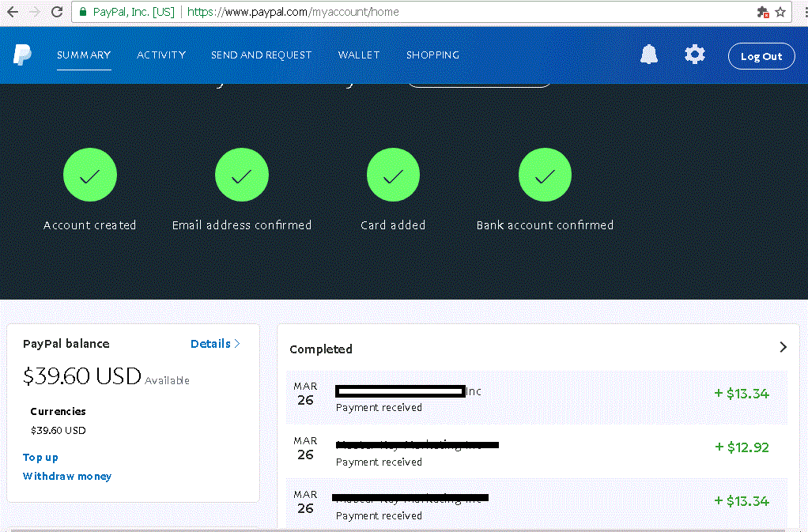
Task: Go back with browser back arrow
Action: pos(13,12)
